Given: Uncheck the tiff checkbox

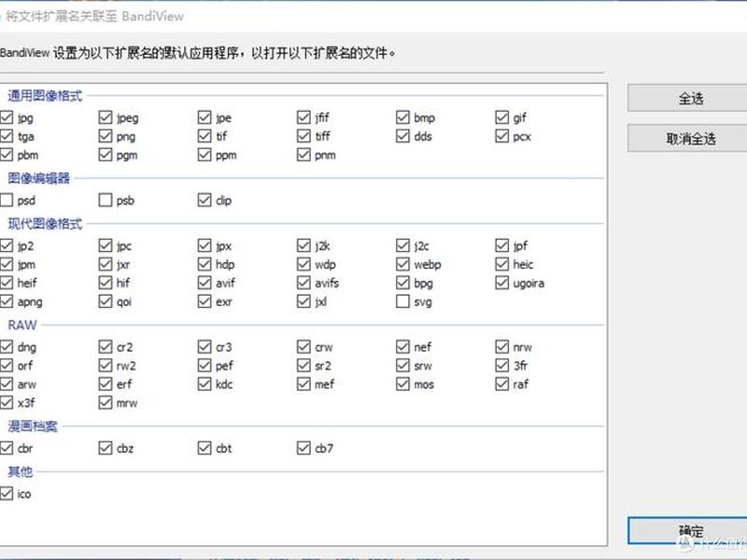Looking at the screenshot, I should coord(303,136).
